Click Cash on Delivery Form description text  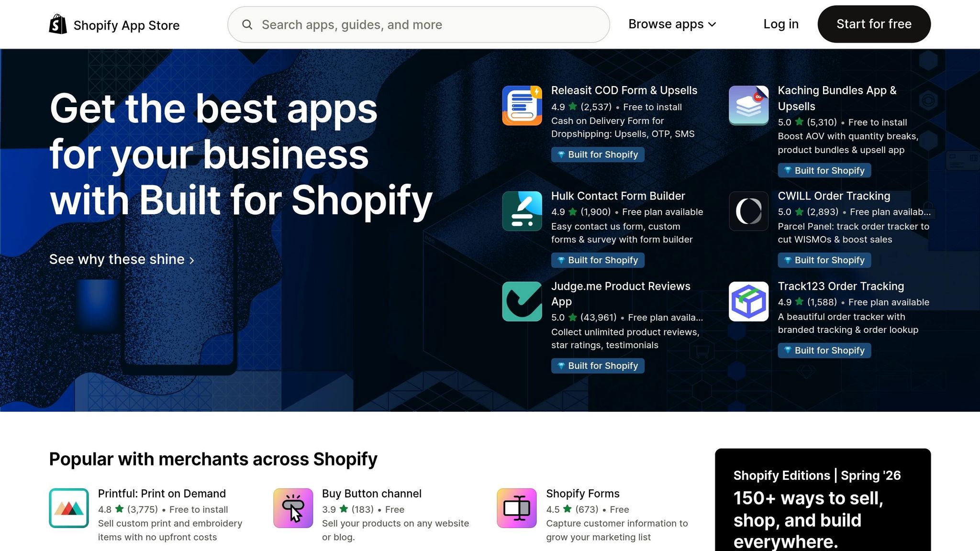pos(623,127)
